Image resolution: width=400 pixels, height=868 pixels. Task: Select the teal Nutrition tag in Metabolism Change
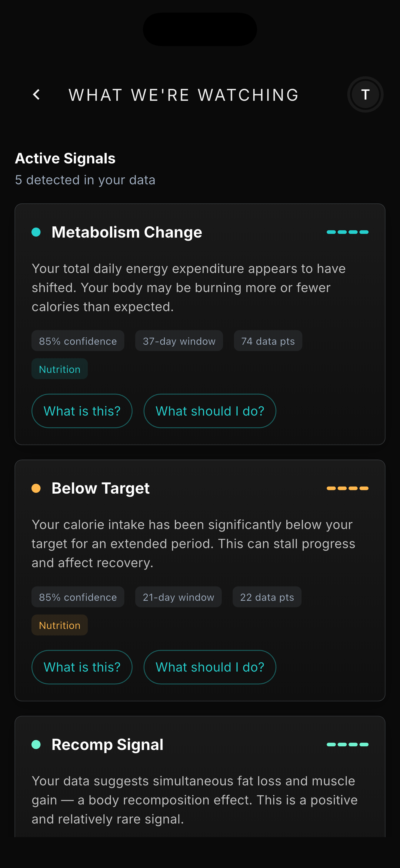click(60, 369)
